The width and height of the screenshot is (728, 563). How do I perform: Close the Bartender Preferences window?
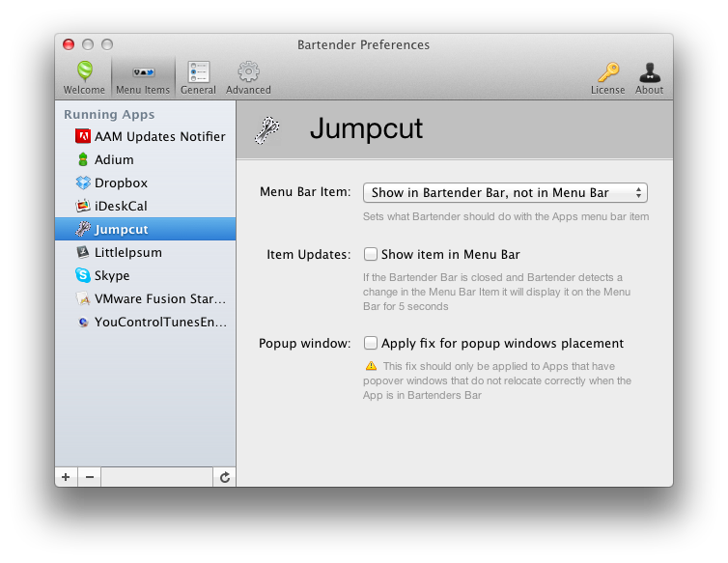coord(69,44)
